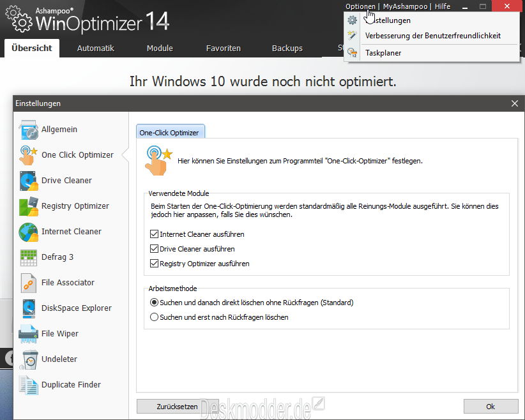Select DiskSpace Explorer label in settings list
This screenshot has width=525, height=420.
pyautogui.click(x=77, y=308)
